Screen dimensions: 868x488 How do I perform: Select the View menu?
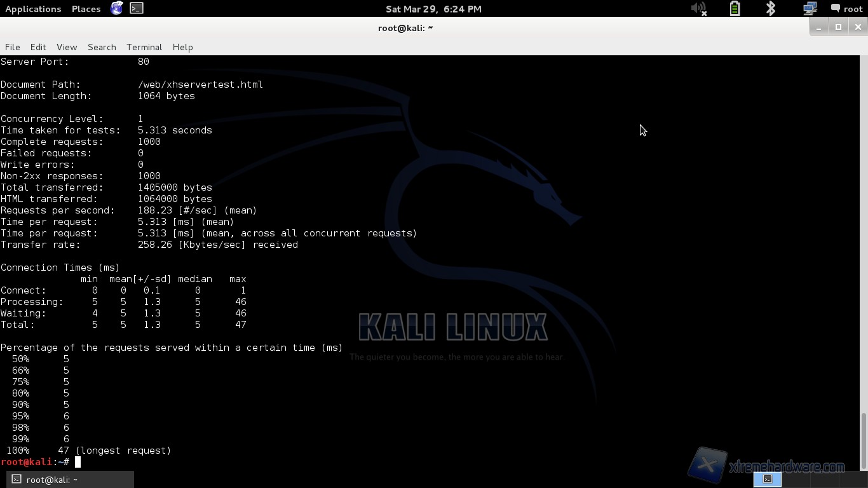[x=67, y=47]
